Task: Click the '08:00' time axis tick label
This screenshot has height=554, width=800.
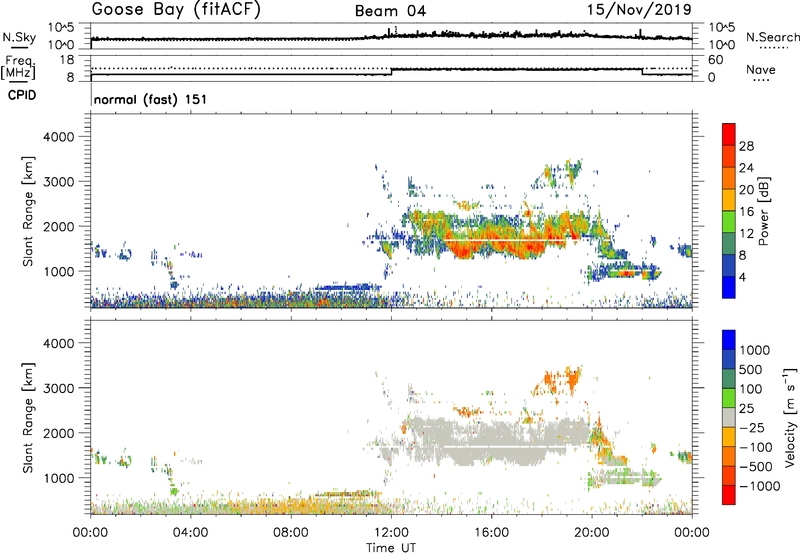Action: pyautogui.click(x=291, y=533)
